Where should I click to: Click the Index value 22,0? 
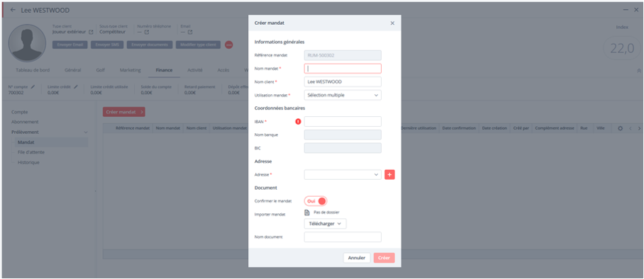point(622,48)
